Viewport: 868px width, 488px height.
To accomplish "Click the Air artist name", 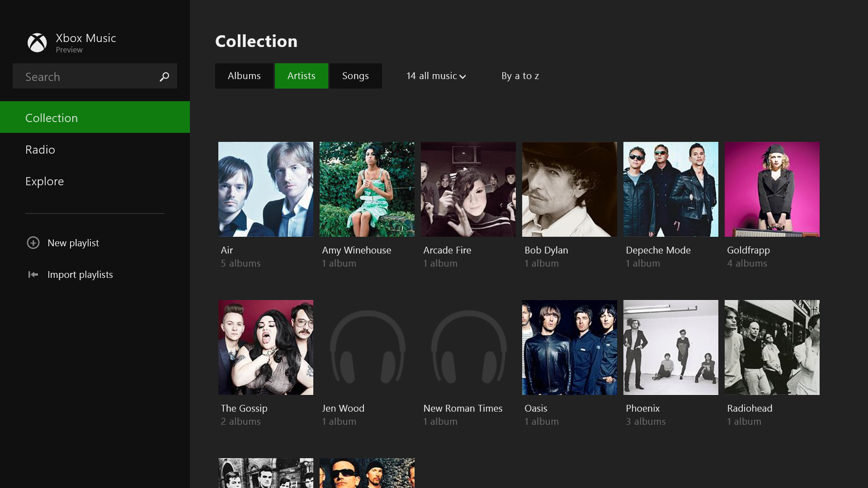I will click(x=227, y=250).
